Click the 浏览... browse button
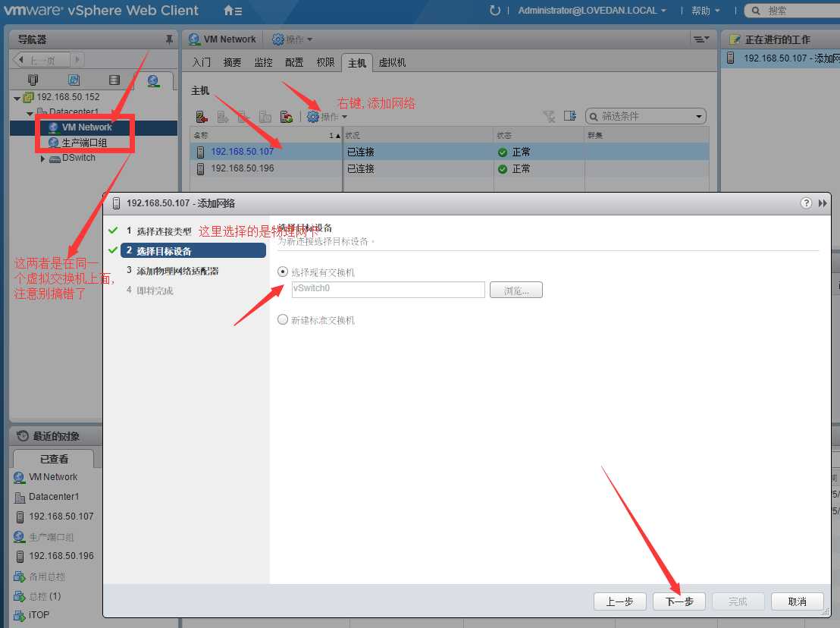The height and width of the screenshot is (628, 840). [516, 290]
